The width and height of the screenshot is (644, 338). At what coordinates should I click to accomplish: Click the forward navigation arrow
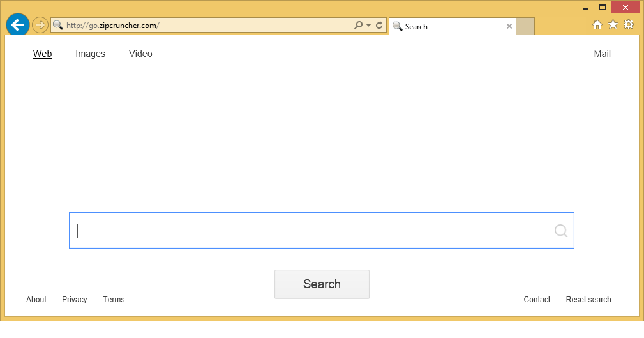coord(40,25)
